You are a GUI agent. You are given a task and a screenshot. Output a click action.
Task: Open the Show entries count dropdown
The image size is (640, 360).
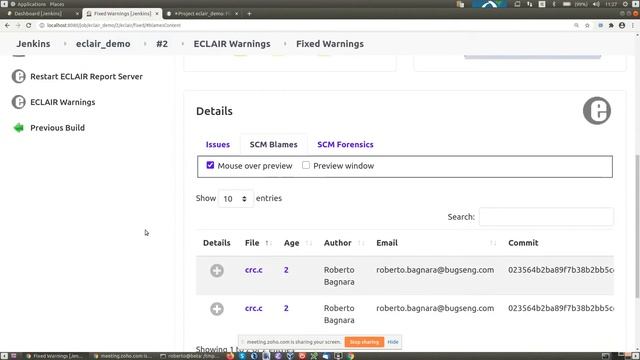236,198
